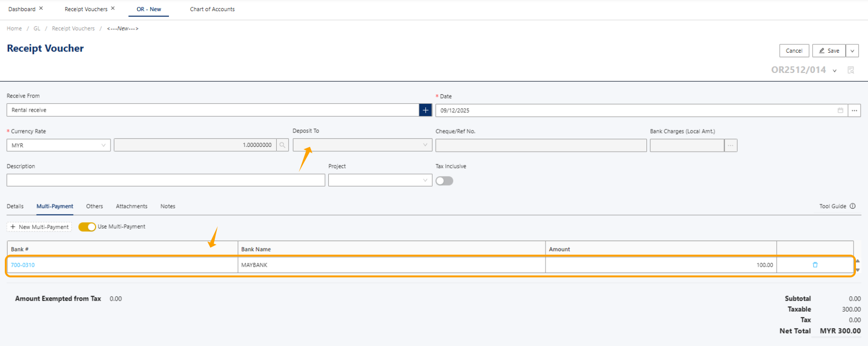Open the Chart of Accounts tab
This screenshot has height=346, width=868.
(212, 9)
